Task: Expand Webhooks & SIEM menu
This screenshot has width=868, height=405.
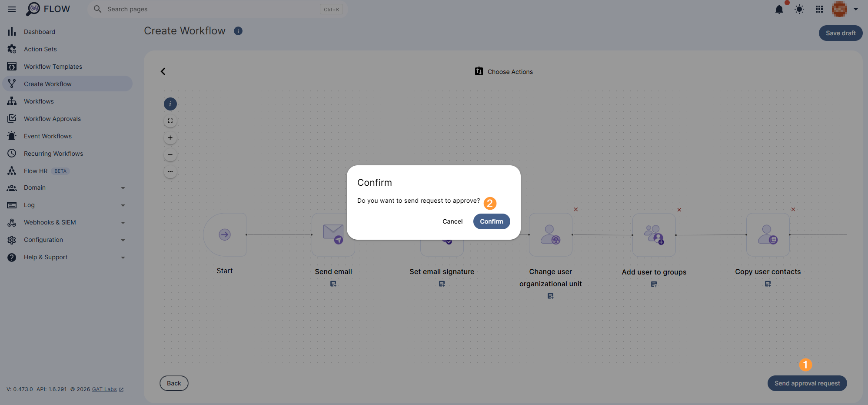Action: click(67, 222)
